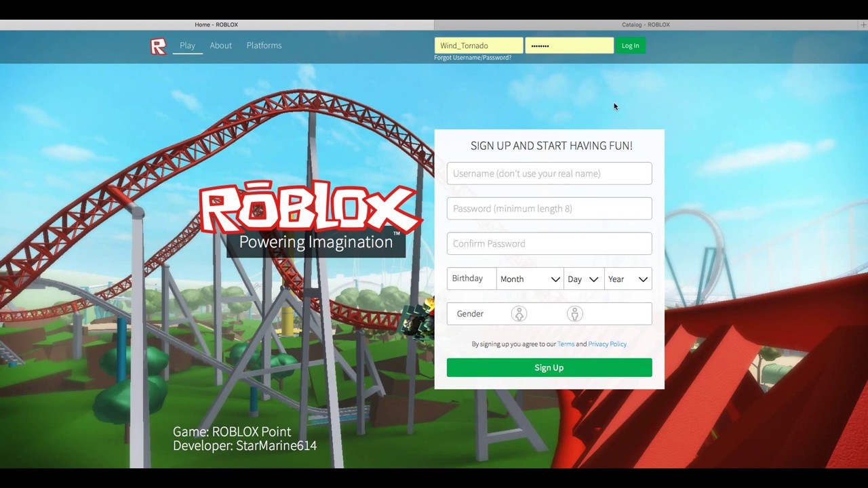Screen dimensions: 868x488
Task: Open the About menu item
Action: tap(220, 45)
